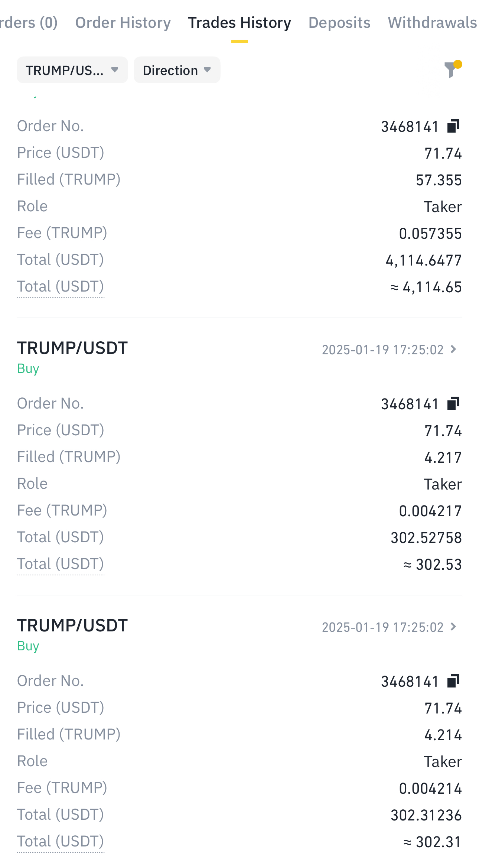Expand the TRUMP/US... pair dropdown
The width and height of the screenshot is (479, 868).
click(x=72, y=70)
